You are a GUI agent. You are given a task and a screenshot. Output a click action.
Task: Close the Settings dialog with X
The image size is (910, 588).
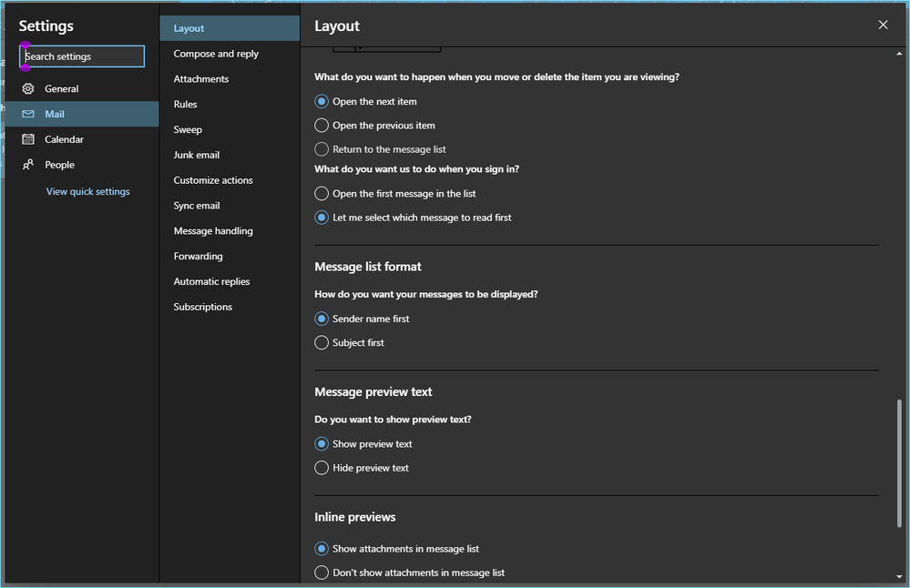point(883,25)
